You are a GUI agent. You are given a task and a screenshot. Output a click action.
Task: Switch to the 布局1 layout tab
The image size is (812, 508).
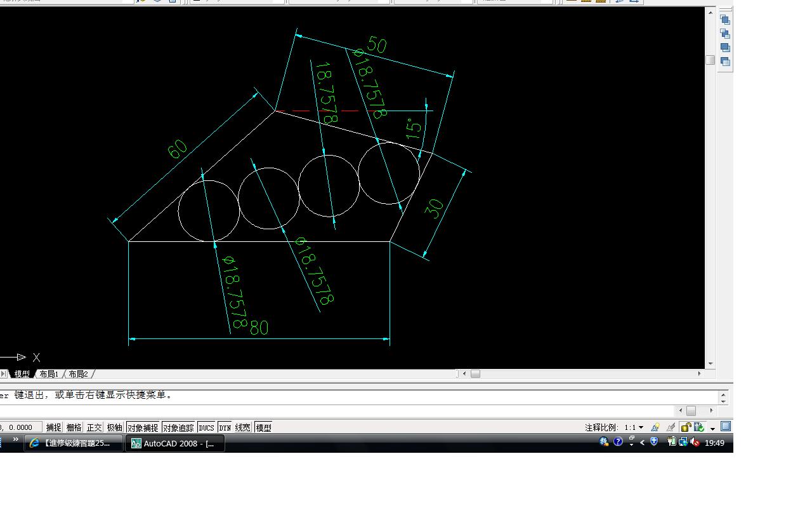[x=49, y=374]
